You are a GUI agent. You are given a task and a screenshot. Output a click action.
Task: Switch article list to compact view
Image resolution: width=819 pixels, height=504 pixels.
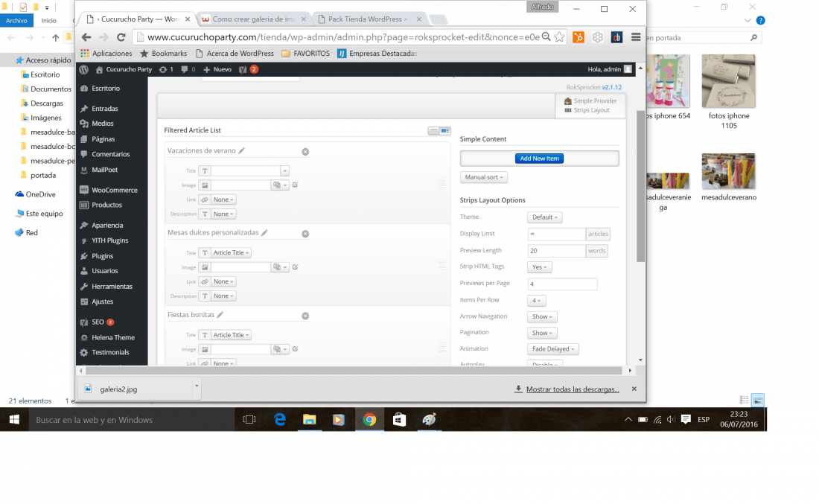click(433, 131)
